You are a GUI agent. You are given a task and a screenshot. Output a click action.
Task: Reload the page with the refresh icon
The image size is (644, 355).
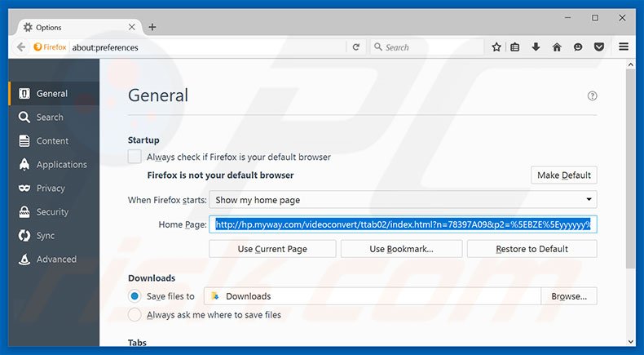tap(356, 47)
